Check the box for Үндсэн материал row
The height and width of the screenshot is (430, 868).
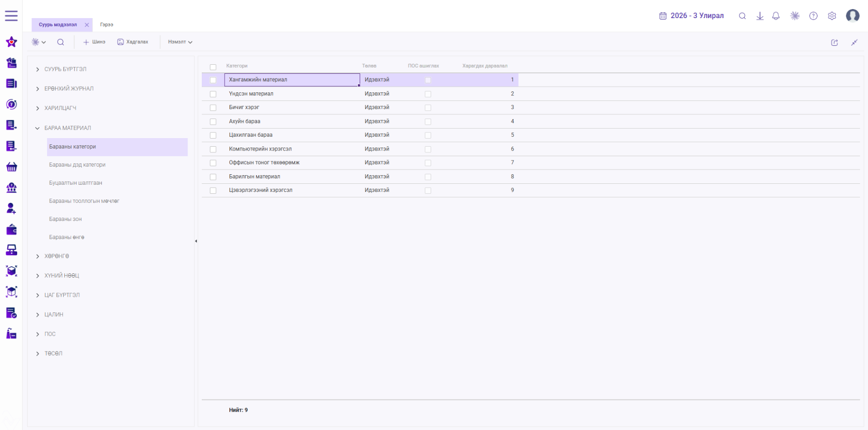[x=213, y=94]
